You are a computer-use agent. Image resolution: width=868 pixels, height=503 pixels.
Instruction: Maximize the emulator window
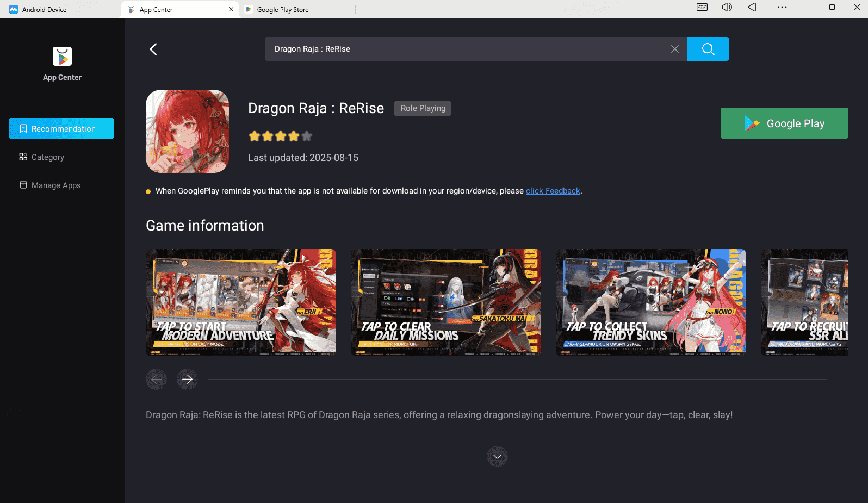pyautogui.click(x=832, y=7)
